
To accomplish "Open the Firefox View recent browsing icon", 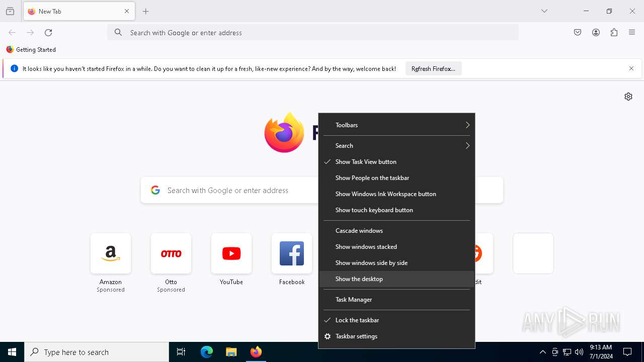I will [x=10, y=11].
